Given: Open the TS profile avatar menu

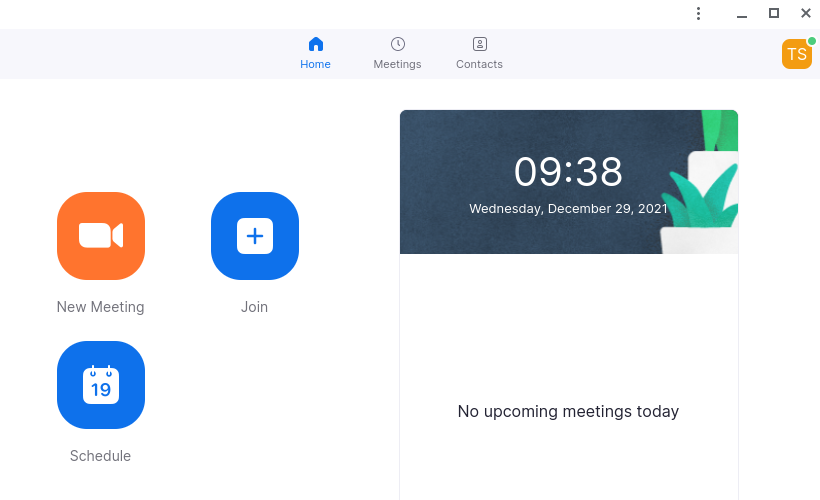Looking at the screenshot, I should pyautogui.click(x=796, y=54).
